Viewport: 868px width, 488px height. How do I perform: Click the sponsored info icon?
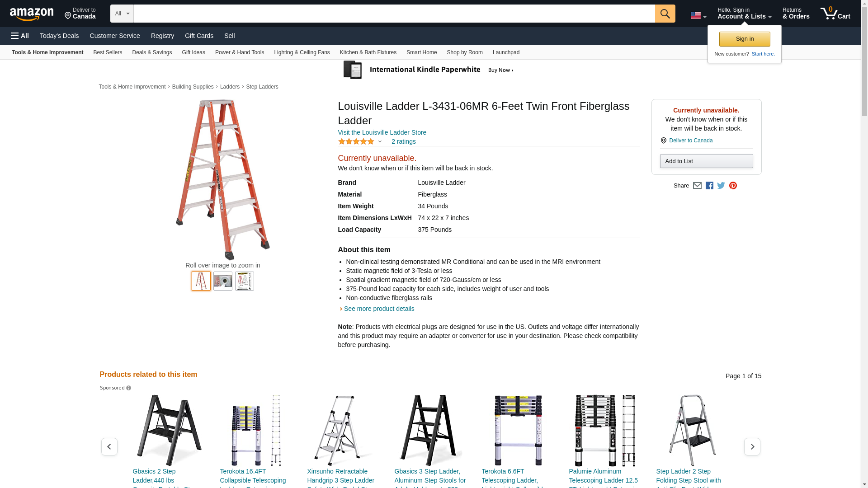pos(129,388)
